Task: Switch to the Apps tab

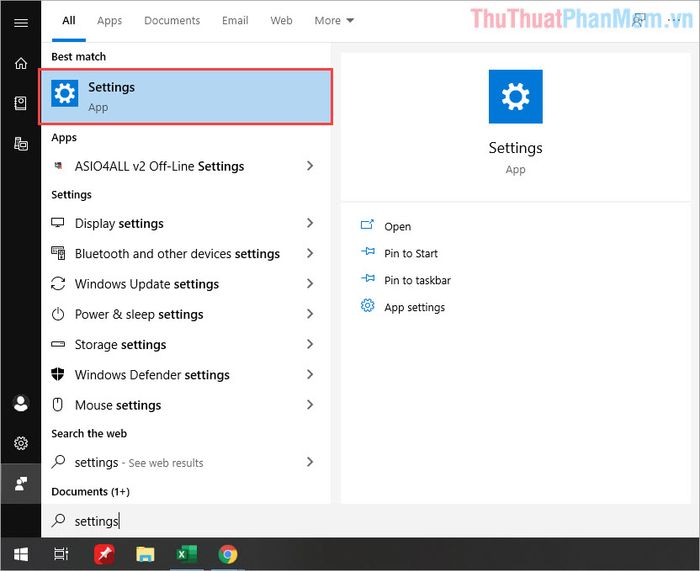Action: 109,21
